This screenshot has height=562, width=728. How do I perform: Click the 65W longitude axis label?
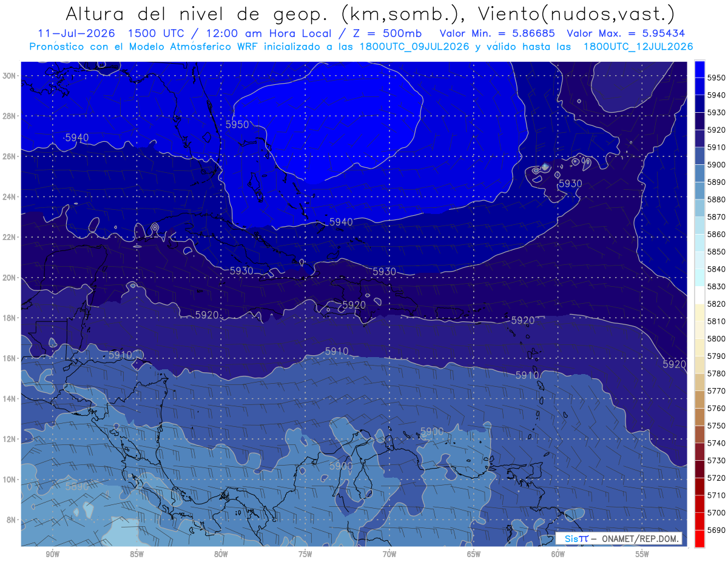474,554
